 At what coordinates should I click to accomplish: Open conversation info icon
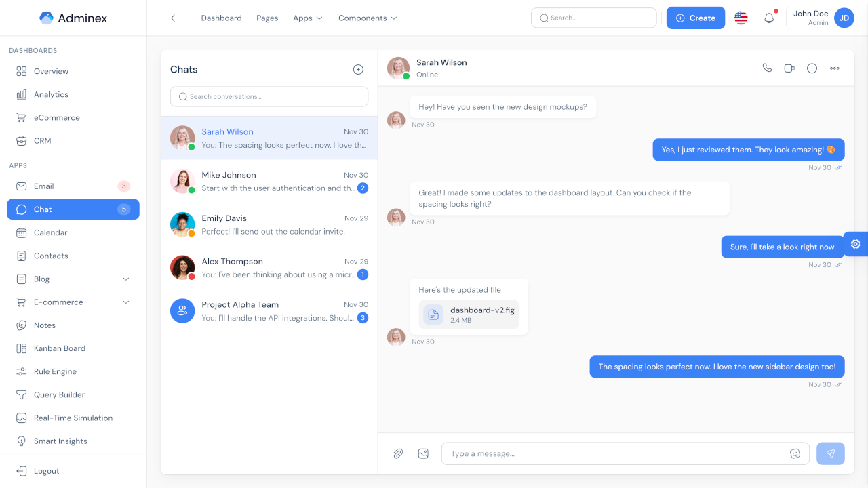[812, 68]
